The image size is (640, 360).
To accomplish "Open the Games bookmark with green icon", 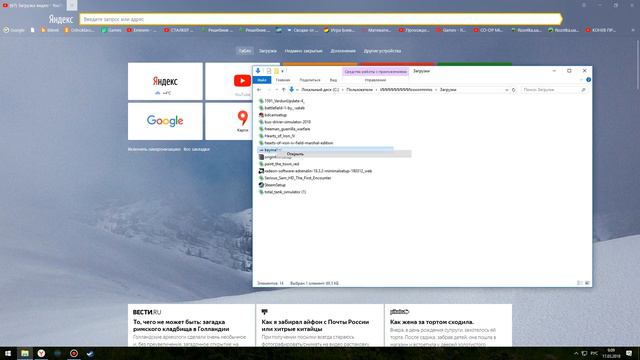I will (x=111, y=30).
